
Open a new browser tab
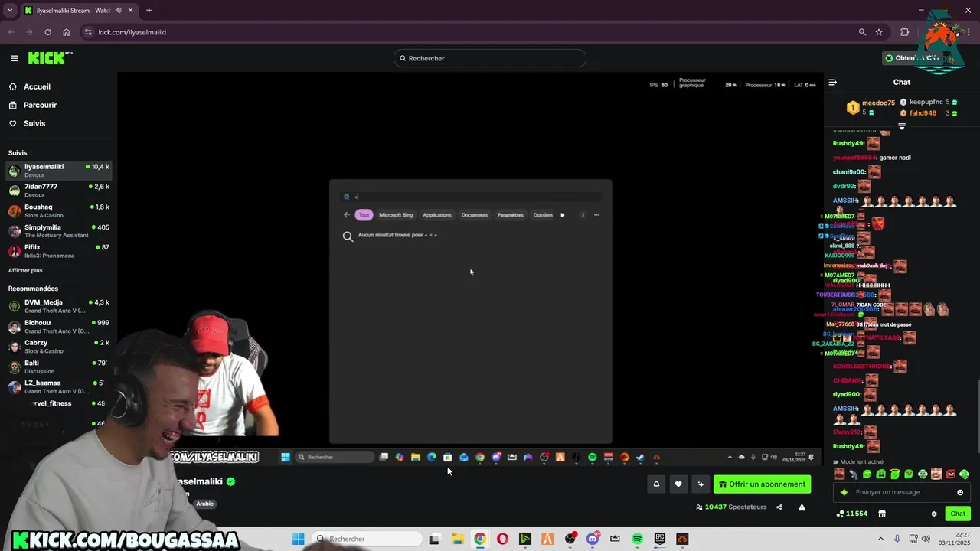(x=149, y=11)
